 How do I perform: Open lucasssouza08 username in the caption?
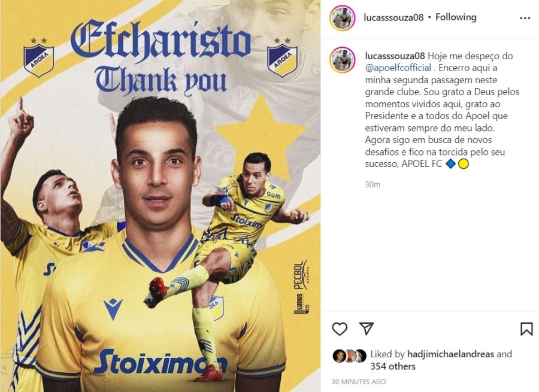395,56
